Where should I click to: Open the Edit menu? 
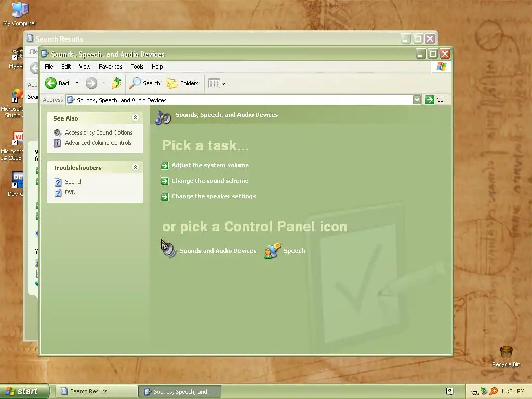point(66,66)
